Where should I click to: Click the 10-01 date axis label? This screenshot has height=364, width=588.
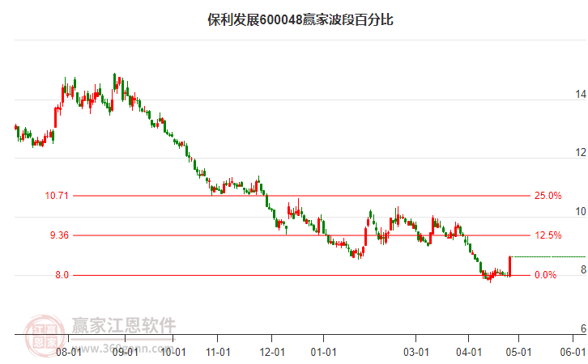pyautogui.click(x=173, y=352)
